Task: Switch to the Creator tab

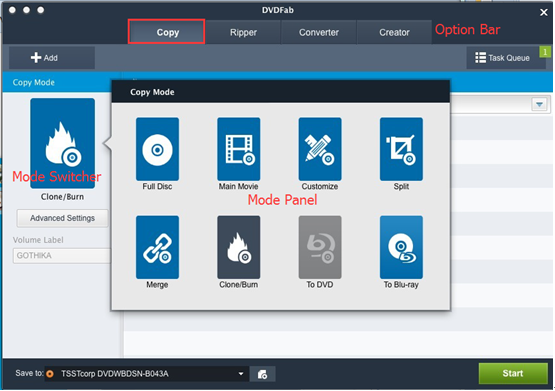Action: pos(394,32)
